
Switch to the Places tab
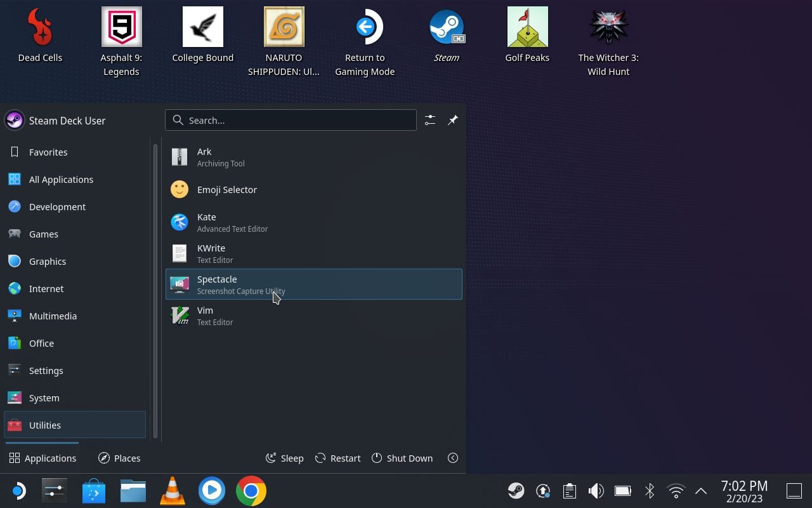[x=119, y=458]
